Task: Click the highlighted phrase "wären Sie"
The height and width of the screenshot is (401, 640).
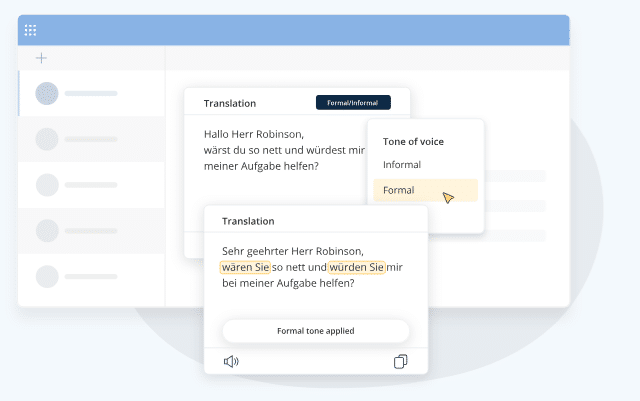Action: coord(246,267)
